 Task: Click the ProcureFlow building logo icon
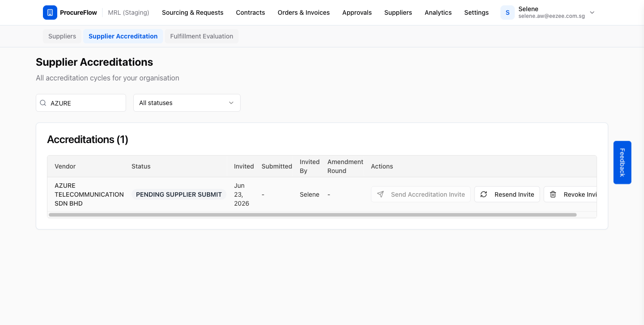[50, 13]
